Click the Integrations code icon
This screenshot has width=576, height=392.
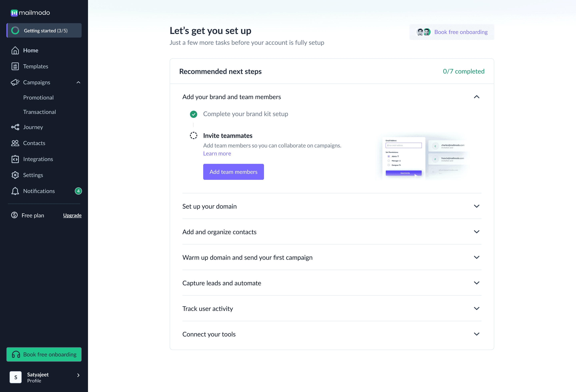click(15, 159)
